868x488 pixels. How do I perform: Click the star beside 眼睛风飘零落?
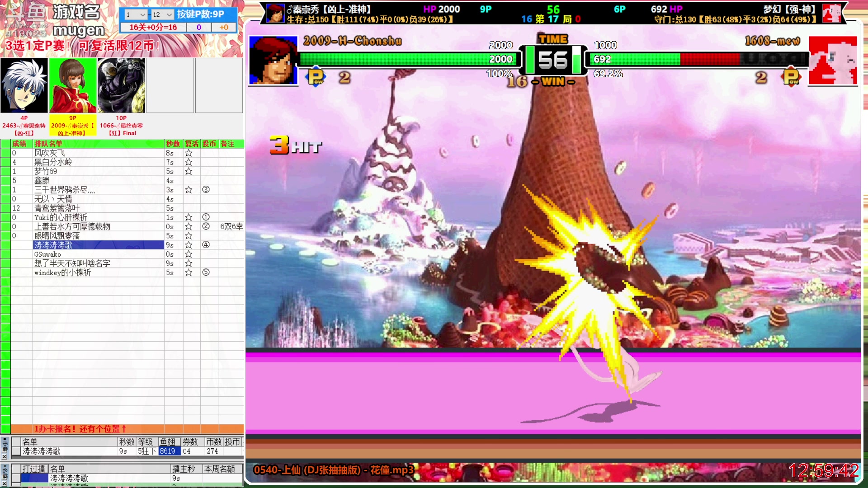[x=189, y=236]
